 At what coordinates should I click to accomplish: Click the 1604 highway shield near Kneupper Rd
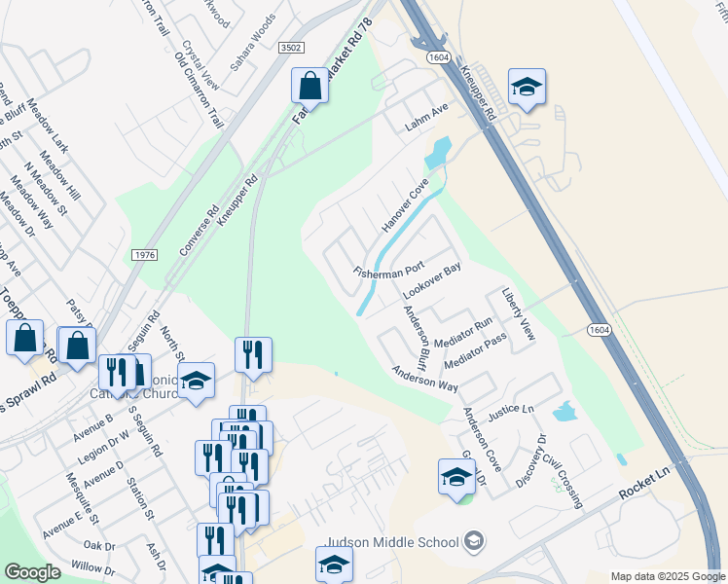click(x=438, y=57)
